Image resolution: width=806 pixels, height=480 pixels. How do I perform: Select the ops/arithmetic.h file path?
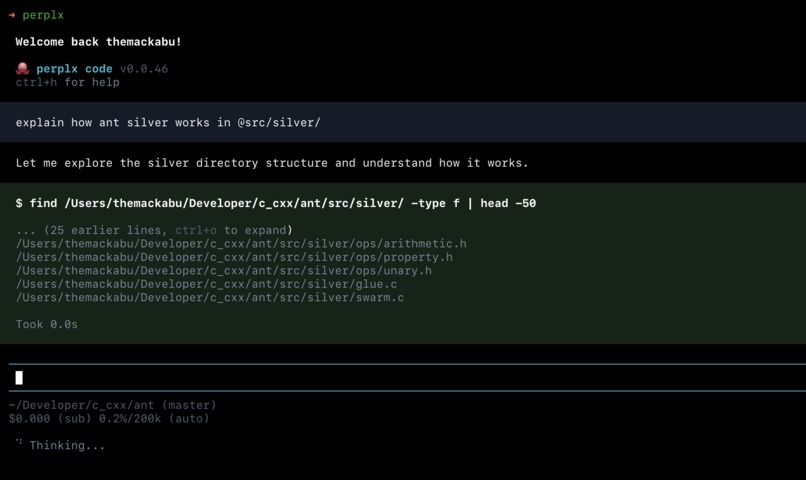241,244
